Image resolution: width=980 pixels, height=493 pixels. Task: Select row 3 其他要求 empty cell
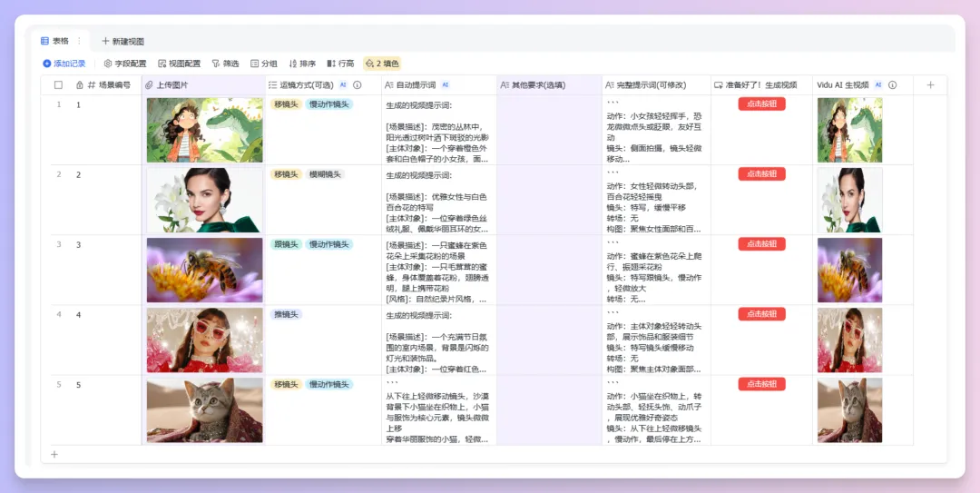click(549, 271)
